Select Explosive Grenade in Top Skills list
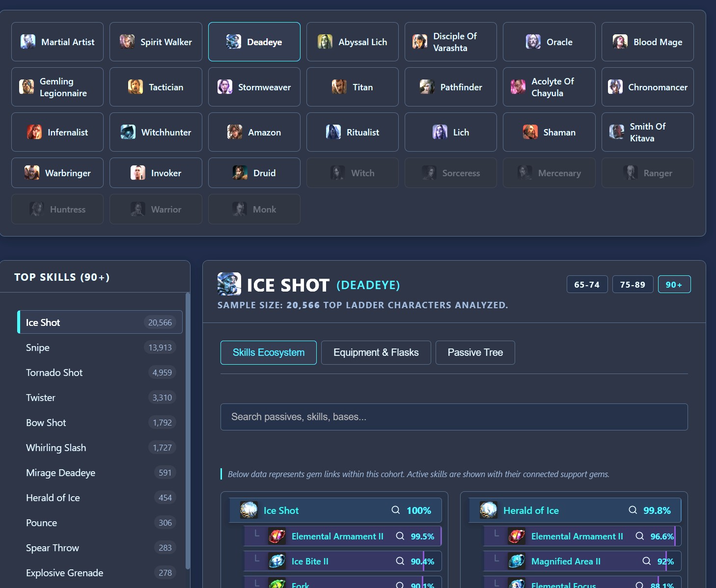 click(100, 573)
